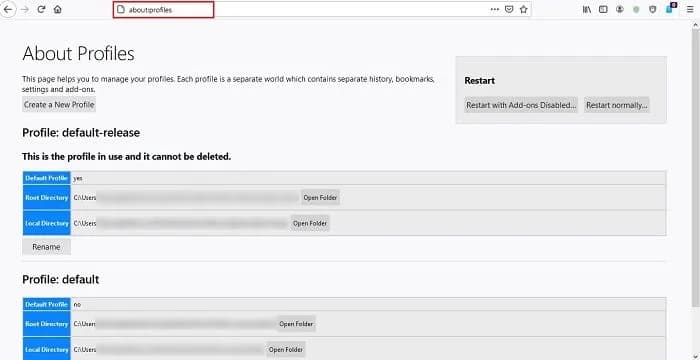Save the page to Pocket
The height and width of the screenshot is (360, 700).
(509, 9)
